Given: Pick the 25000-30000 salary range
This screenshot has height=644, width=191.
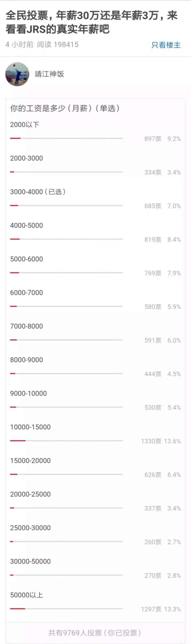Looking at the screenshot, I should coord(30,528).
